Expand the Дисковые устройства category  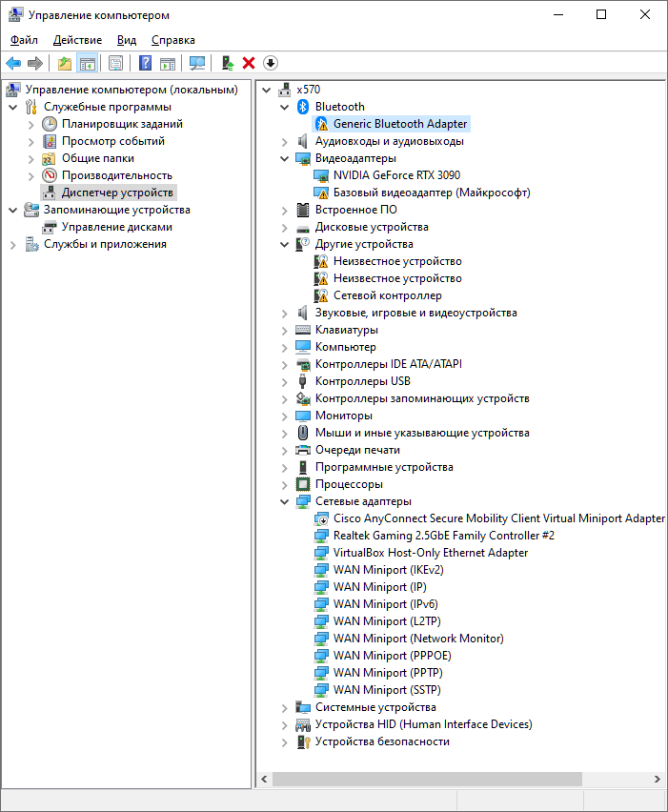(284, 228)
